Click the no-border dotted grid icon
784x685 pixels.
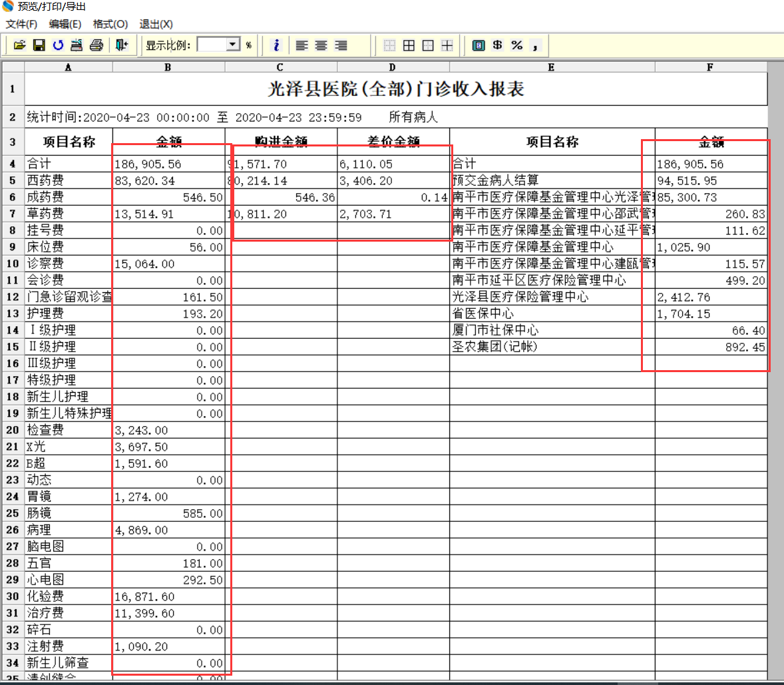click(x=389, y=45)
